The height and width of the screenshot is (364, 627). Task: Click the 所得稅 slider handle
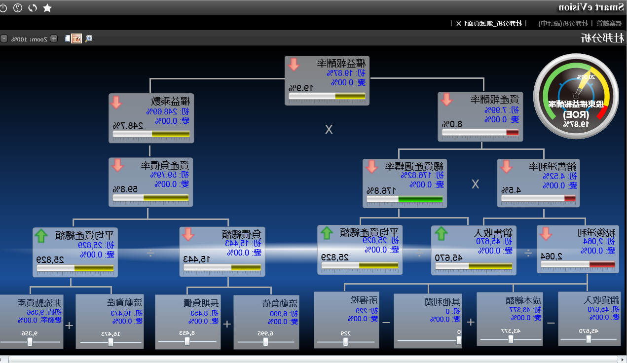click(346, 340)
